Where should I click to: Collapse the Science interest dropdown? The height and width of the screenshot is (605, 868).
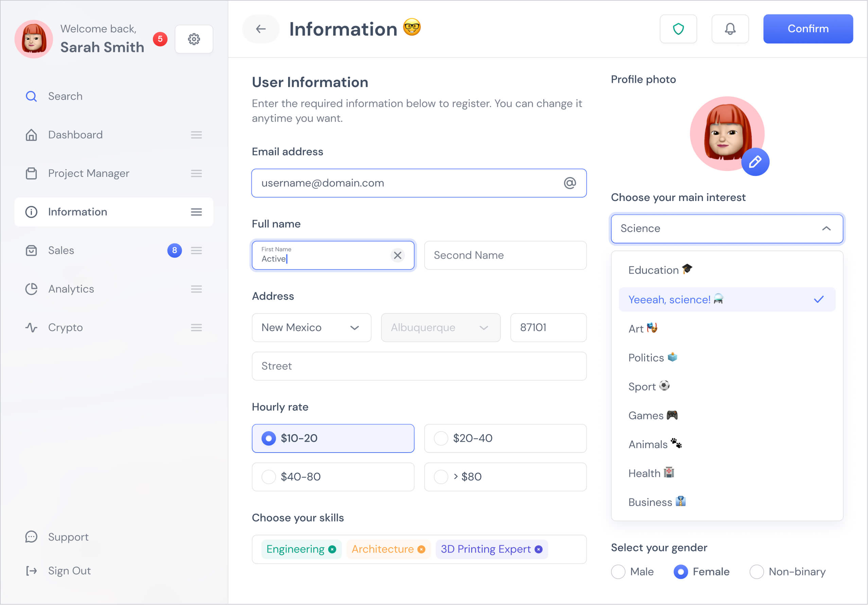[826, 228]
